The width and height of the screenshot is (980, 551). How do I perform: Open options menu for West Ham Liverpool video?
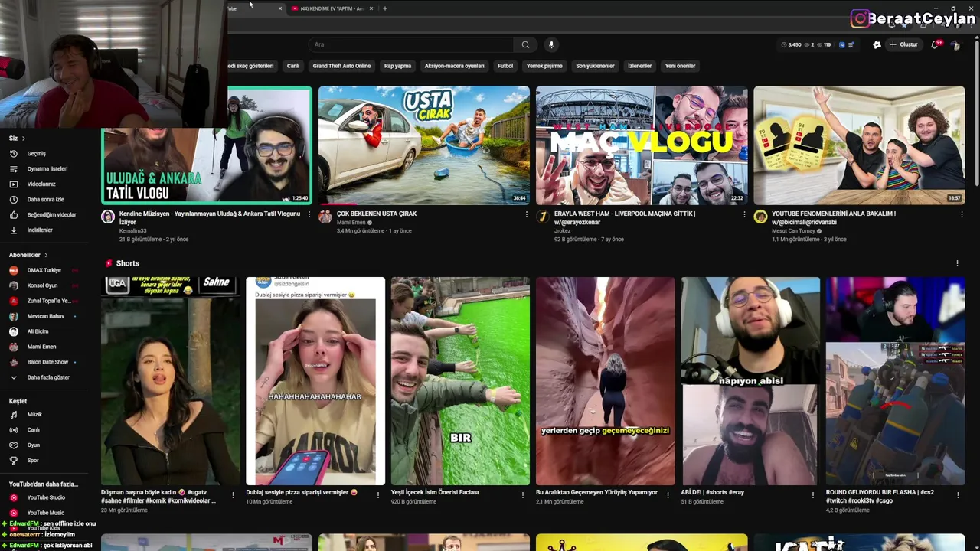744,214
